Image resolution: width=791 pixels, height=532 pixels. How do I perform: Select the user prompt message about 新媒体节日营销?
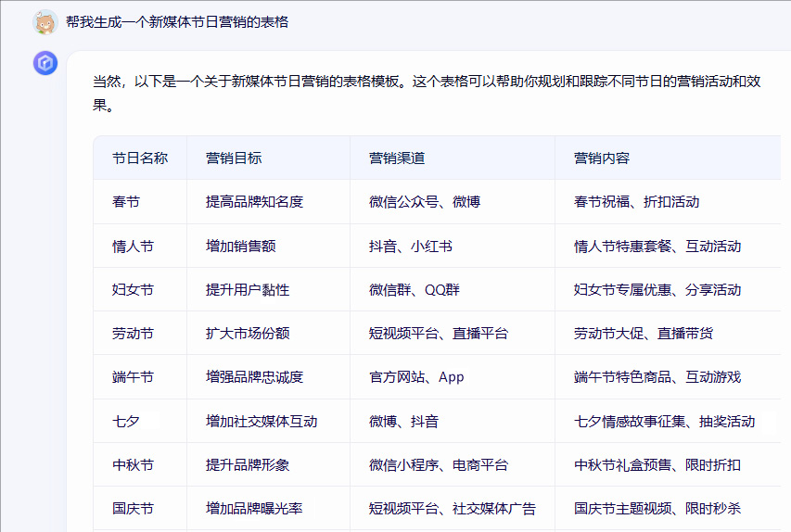click(177, 21)
